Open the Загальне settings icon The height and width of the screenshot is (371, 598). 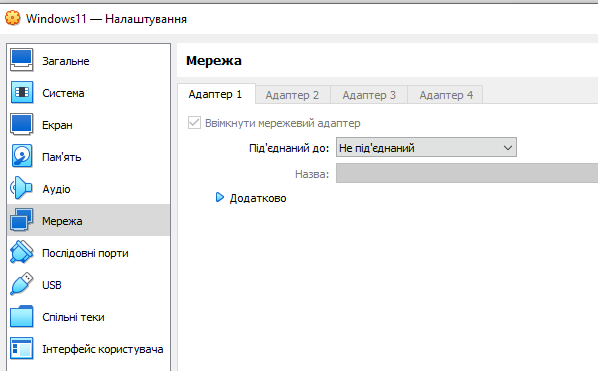point(22,60)
